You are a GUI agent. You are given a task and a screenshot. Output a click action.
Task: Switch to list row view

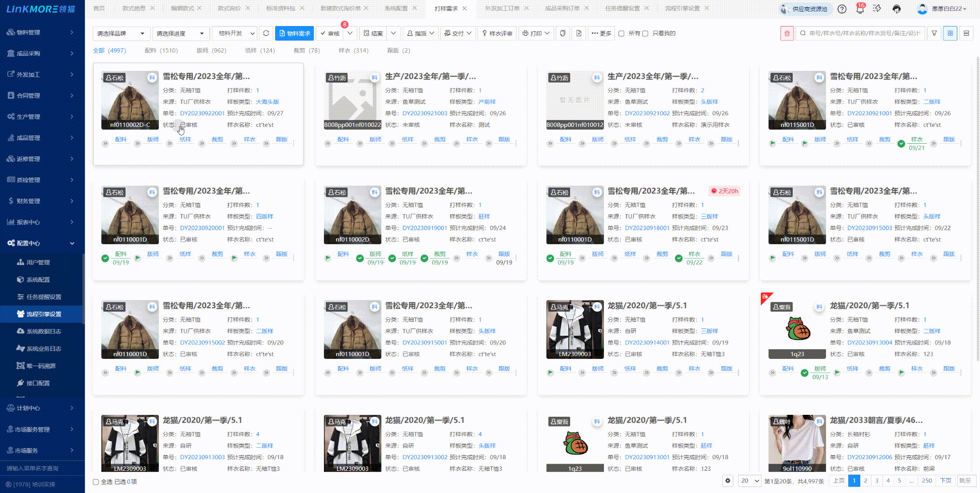coord(966,33)
